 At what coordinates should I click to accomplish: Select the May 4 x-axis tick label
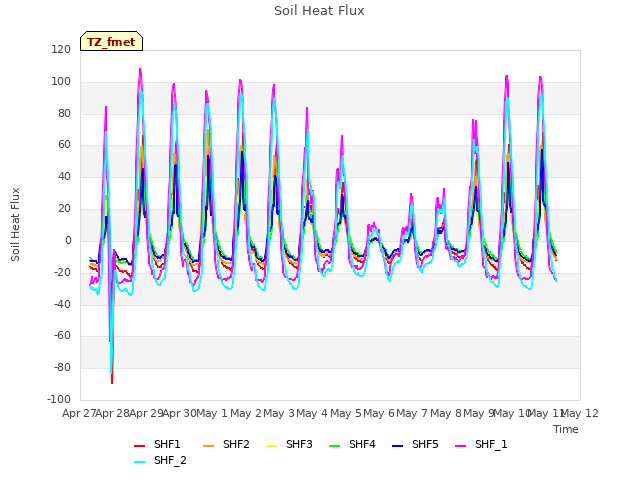click(x=312, y=413)
